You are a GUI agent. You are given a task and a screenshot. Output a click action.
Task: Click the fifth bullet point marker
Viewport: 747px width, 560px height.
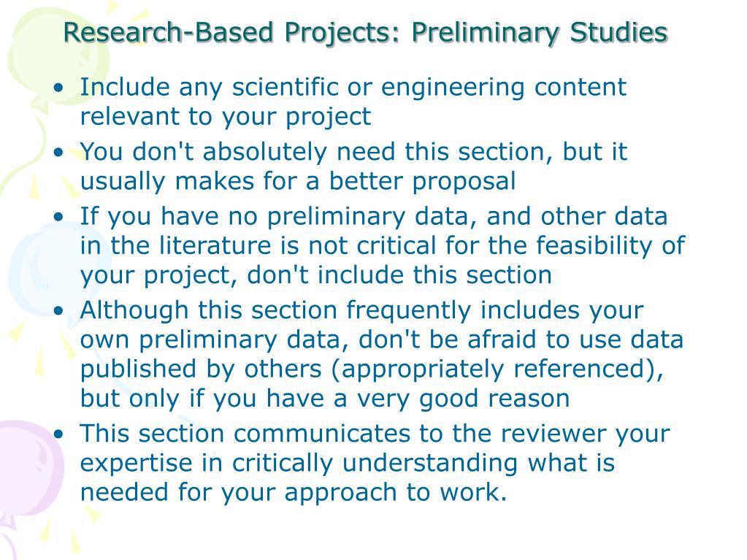tap(58, 434)
